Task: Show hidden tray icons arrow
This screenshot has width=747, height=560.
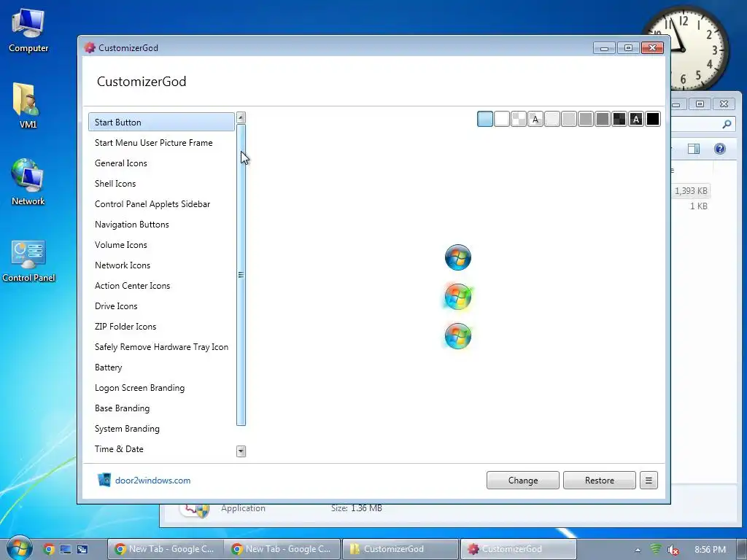Action: pos(638,550)
